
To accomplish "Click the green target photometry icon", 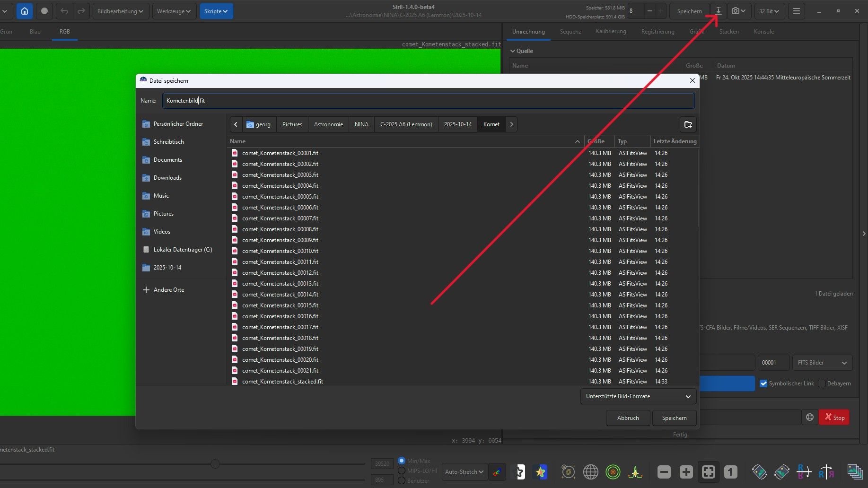I will (x=613, y=471).
